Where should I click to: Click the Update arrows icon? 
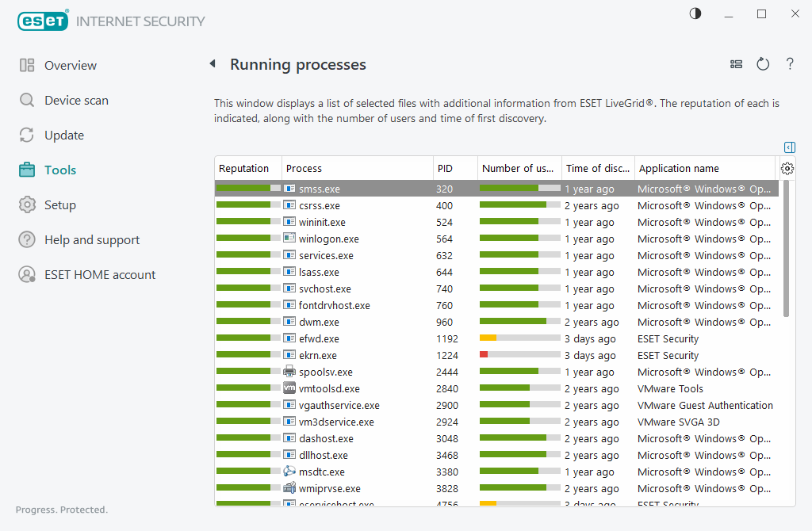point(27,135)
